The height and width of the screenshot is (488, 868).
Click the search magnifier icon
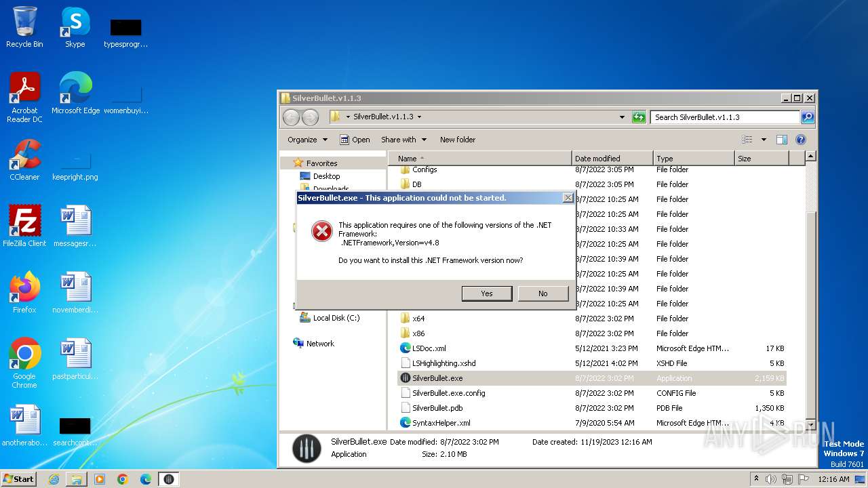click(807, 117)
